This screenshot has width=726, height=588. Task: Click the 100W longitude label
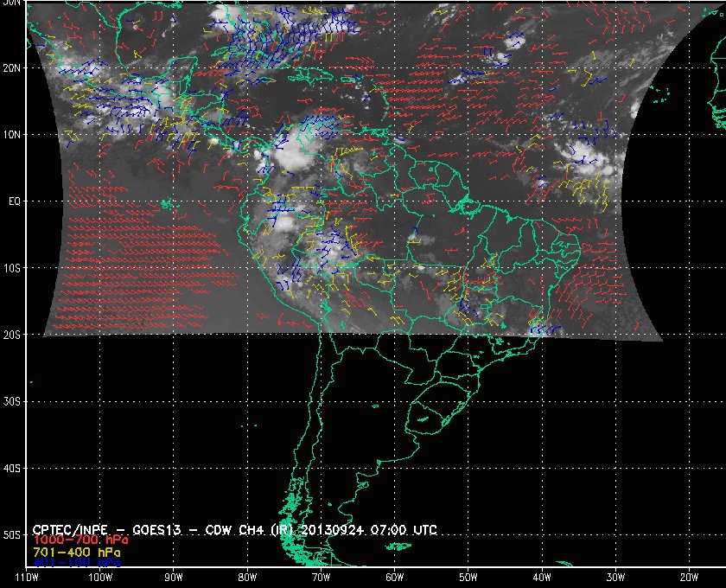[100, 578]
